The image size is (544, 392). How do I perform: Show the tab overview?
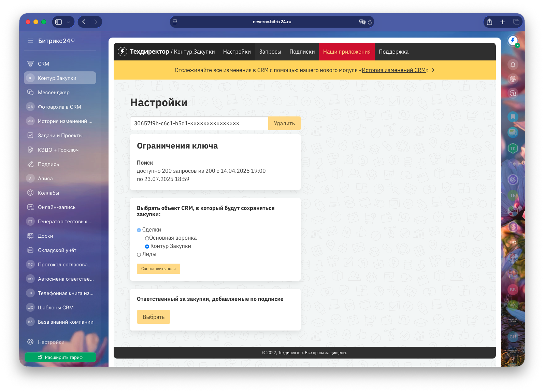pyautogui.click(x=516, y=22)
